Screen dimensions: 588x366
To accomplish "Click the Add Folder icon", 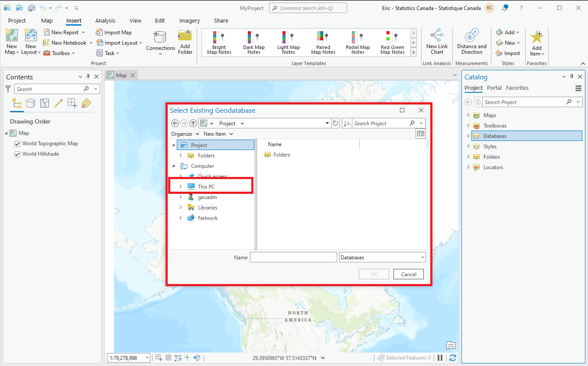I will click(185, 42).
